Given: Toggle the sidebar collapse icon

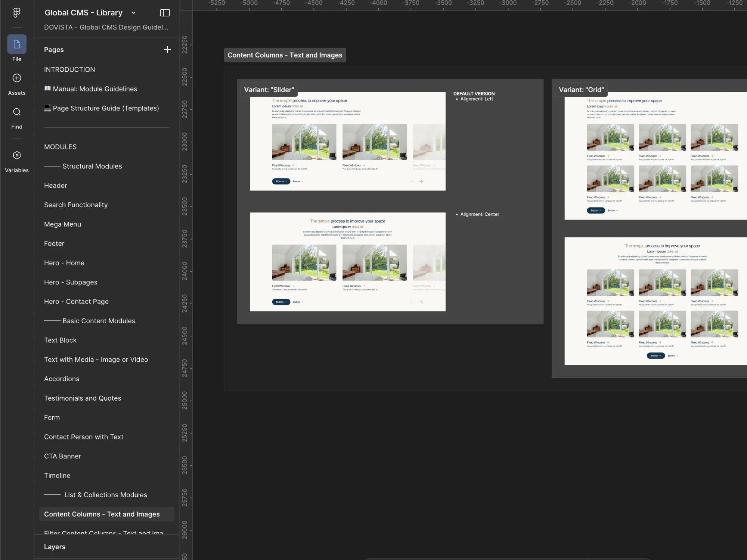Looking at the screenshot, I should (x=165, y=13).
